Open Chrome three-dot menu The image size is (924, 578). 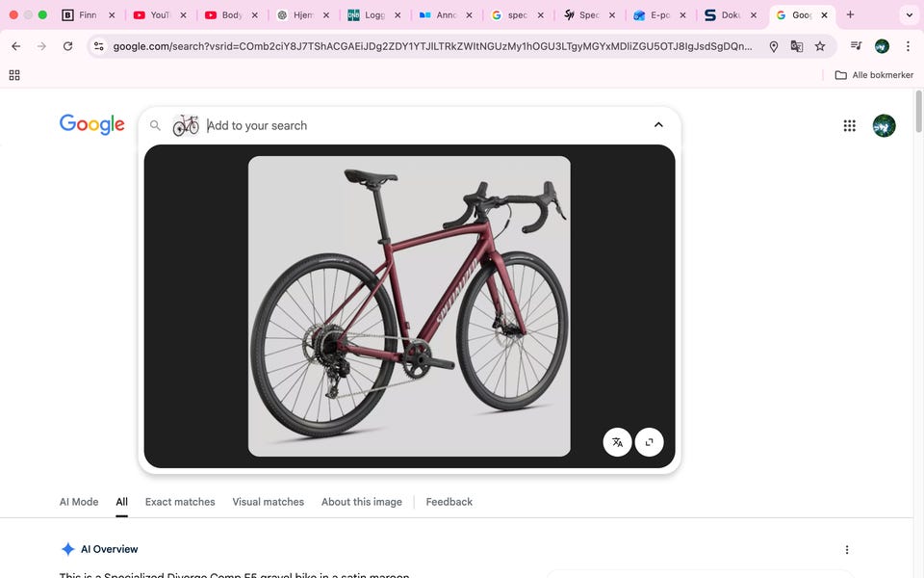point(908,46)
